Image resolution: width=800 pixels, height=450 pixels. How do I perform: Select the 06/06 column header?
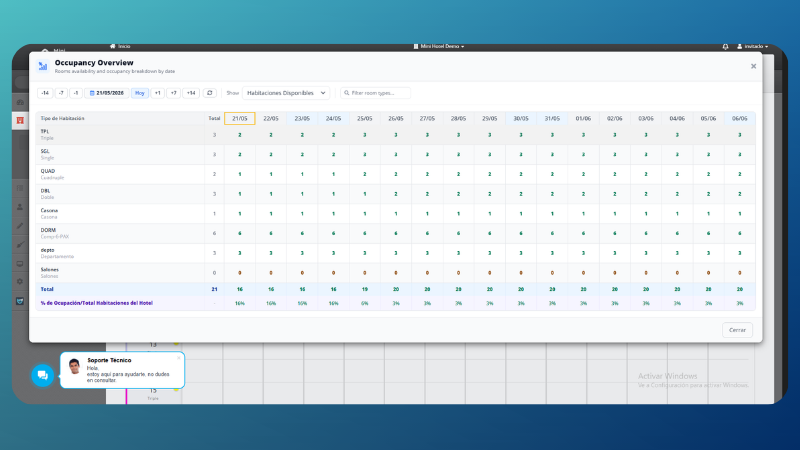(740, 118)
